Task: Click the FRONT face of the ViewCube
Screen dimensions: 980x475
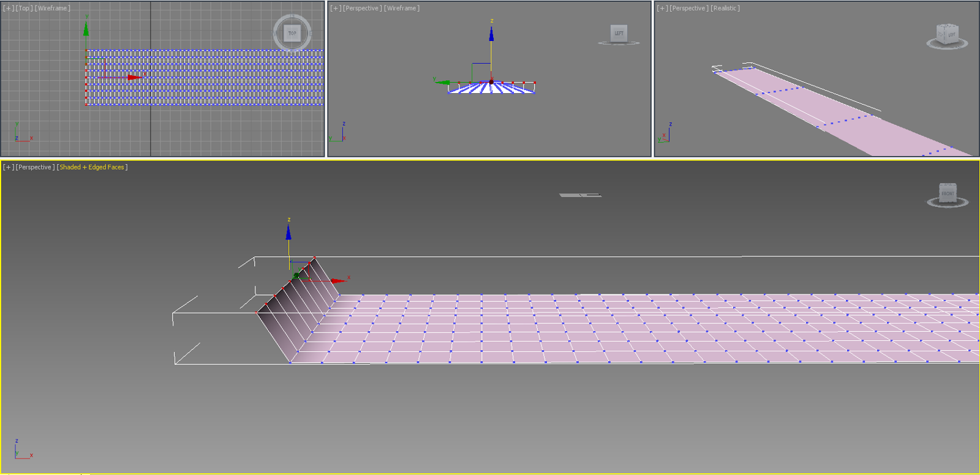Action: (x=948, y=193)
